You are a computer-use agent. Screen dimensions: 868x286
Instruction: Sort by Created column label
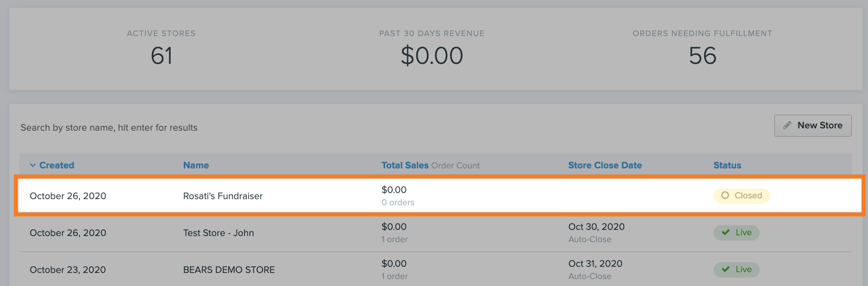57,165
